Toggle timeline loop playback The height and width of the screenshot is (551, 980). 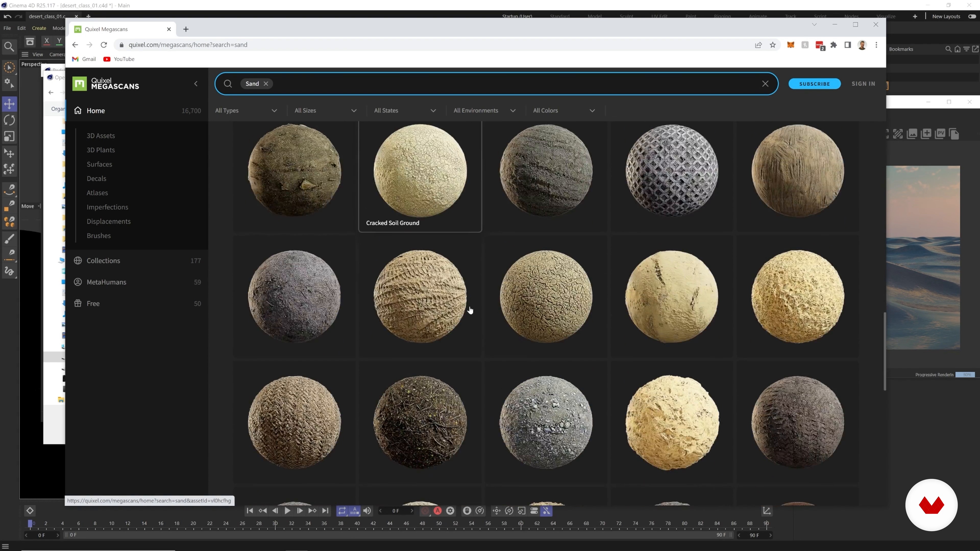(342, 511)
